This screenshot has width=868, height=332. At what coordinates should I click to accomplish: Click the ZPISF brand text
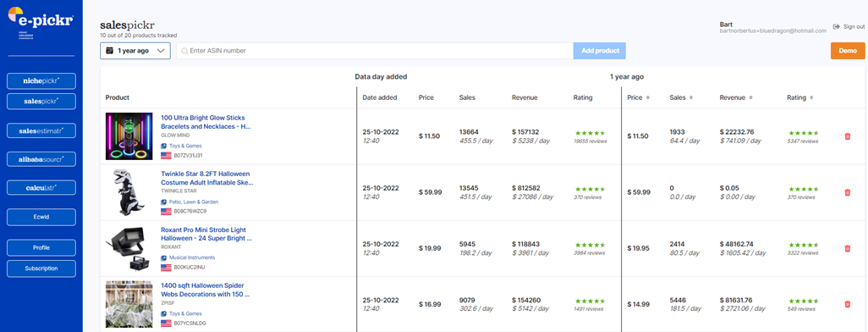[167, 302]
